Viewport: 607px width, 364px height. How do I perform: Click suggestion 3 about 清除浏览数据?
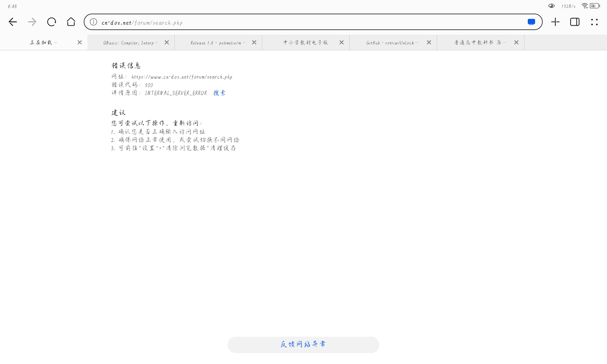(x=174, y=148)
